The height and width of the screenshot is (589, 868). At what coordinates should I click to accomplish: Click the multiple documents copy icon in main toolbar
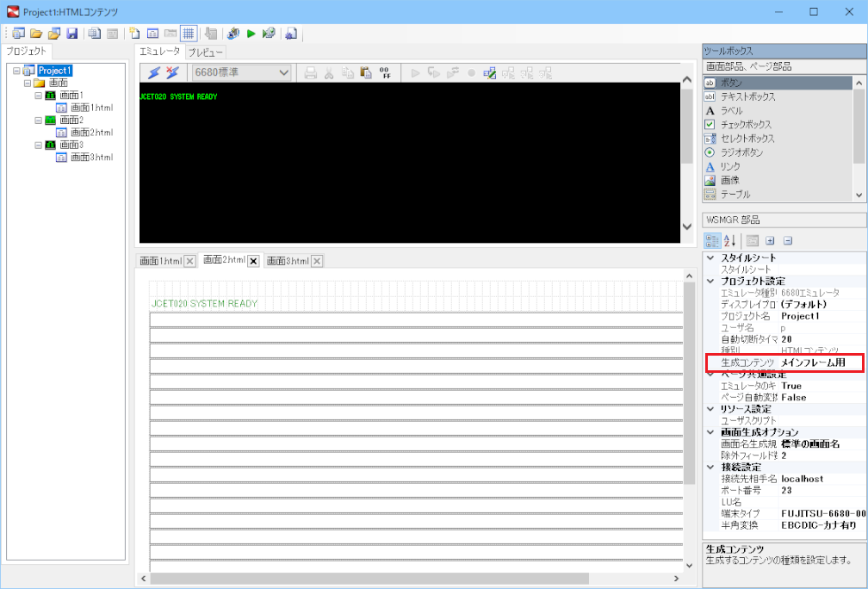[x=95, y=34]
